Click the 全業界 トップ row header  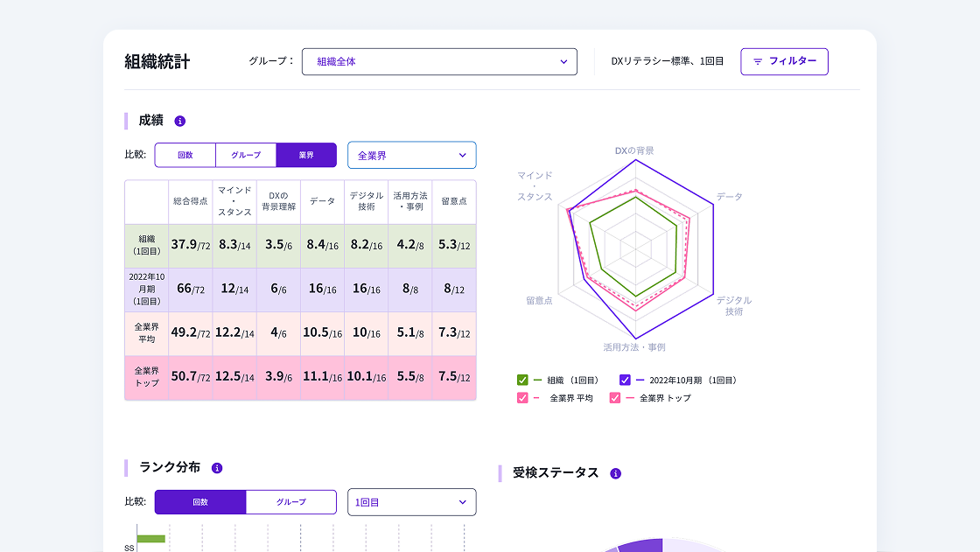[x=147, y=377]
